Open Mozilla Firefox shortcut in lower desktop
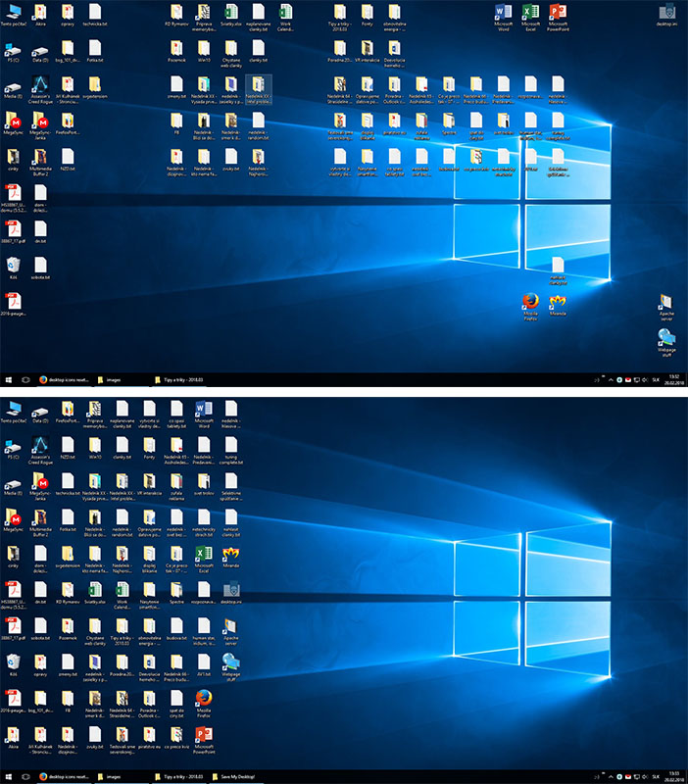688x784 pixels. pyautogui.click(x=204, y=698)
